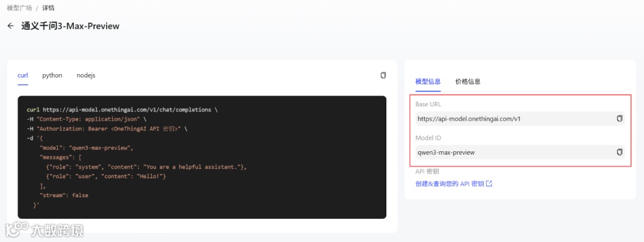This screenshot has width=644, height=242.
Task: Click the API 密钥 label
Action: [427, 171]
